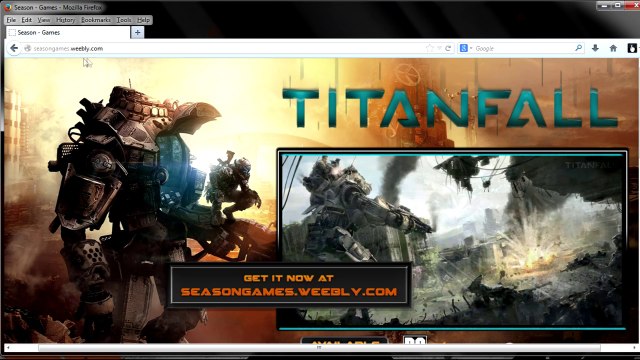Click the scrollbar right arrow

click(x=634, y=347)
